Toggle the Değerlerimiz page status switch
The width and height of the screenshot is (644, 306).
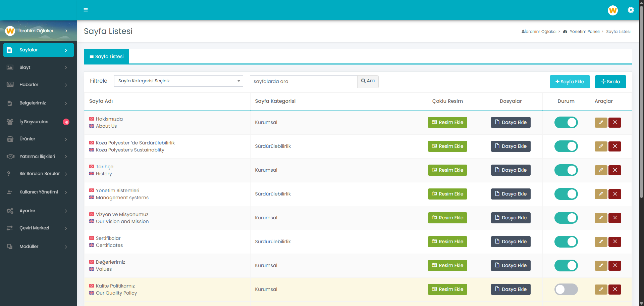pos(566,266)
